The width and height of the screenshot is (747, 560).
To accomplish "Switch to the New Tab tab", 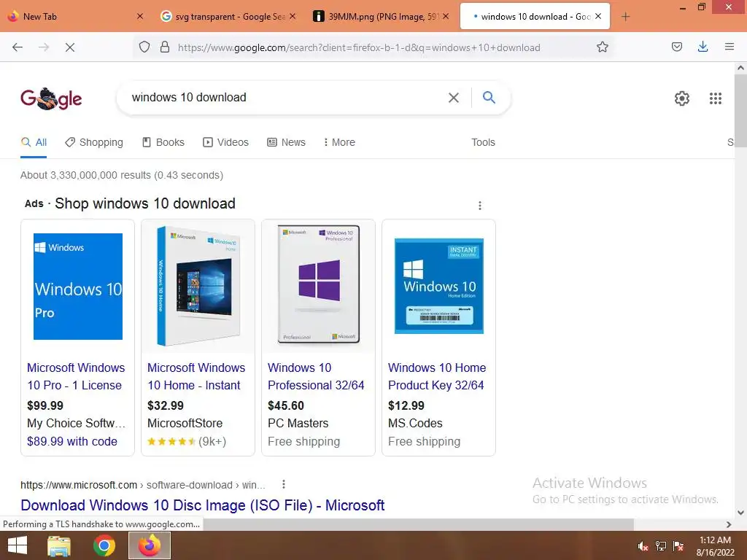I will pos(74,17).
